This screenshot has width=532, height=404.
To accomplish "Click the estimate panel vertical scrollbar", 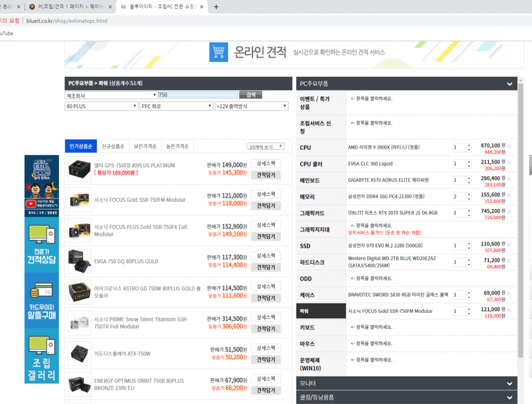I will click(x=521, y=220).
